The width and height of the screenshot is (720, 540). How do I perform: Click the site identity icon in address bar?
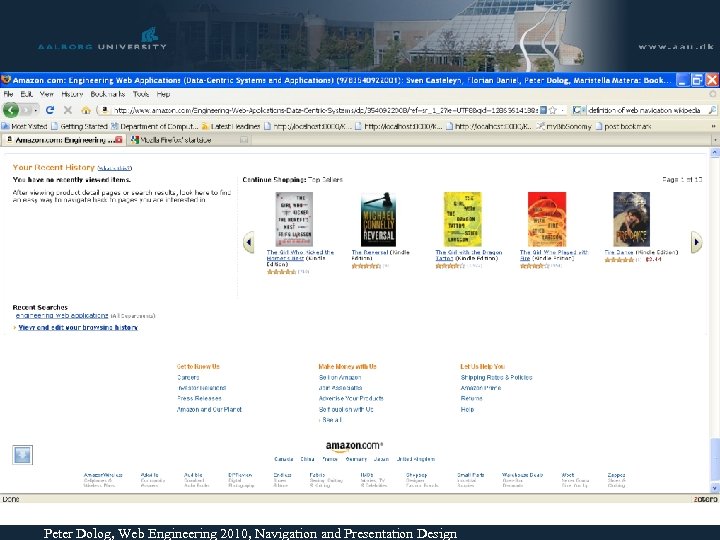pos(104,110)
